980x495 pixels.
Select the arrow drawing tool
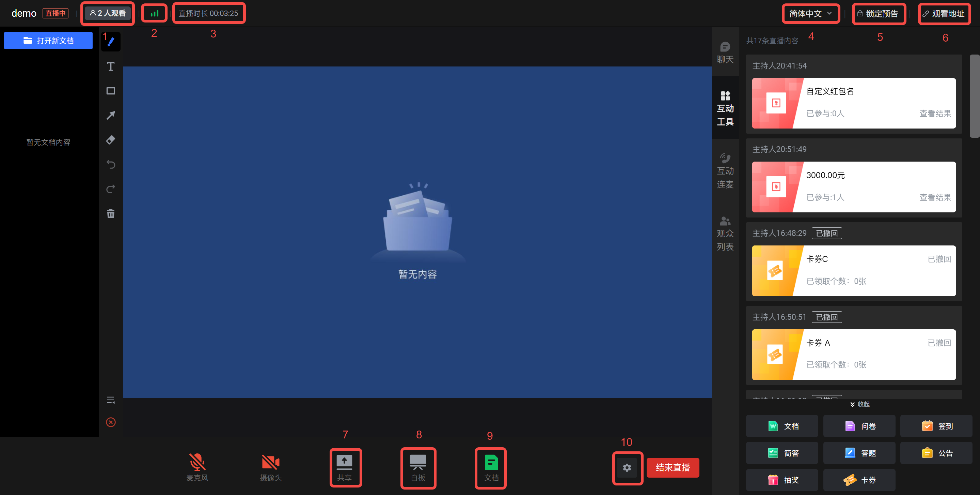tap(111, 115)
